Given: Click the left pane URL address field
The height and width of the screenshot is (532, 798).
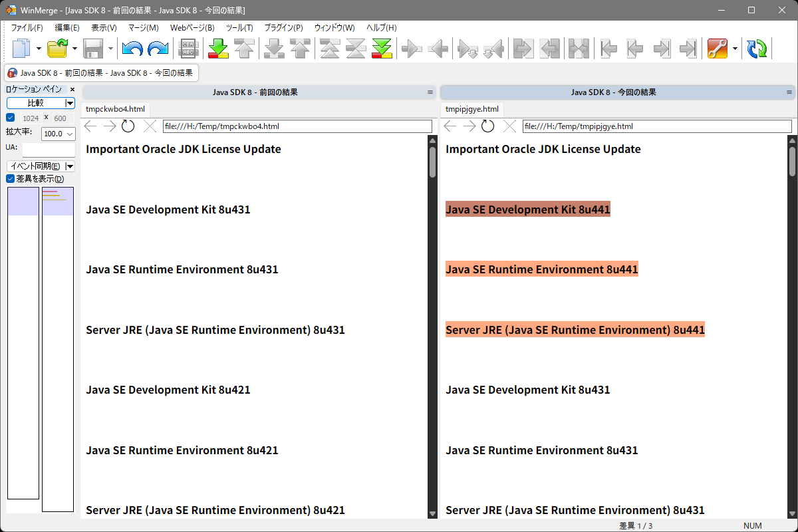Looking at the screenshot, I should click(297, 126).
